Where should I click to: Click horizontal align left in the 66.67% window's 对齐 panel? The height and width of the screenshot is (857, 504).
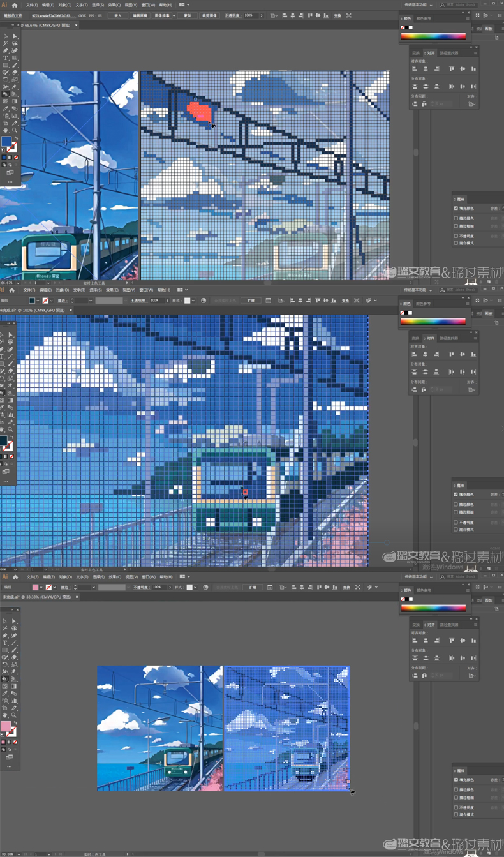(x=415, y=68)
